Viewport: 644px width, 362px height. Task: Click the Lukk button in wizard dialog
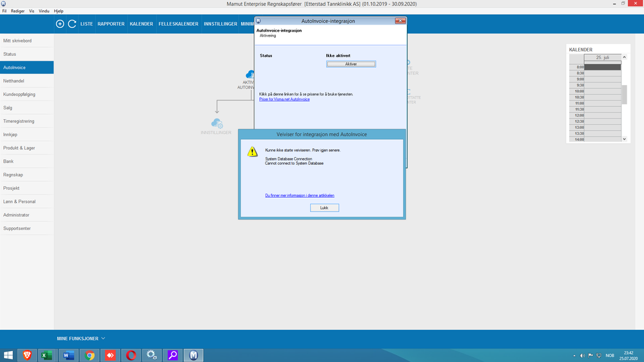coord(324,207)
